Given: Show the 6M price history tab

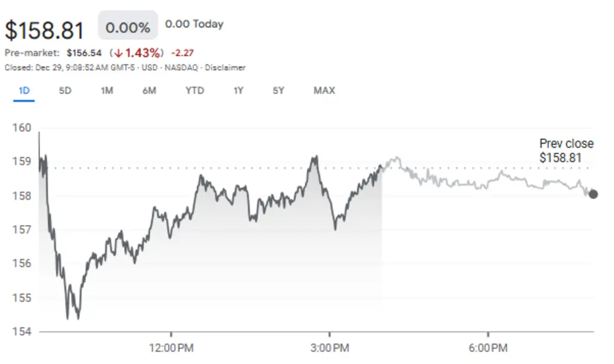Looking at the screenshot, I should pos(149,90).
